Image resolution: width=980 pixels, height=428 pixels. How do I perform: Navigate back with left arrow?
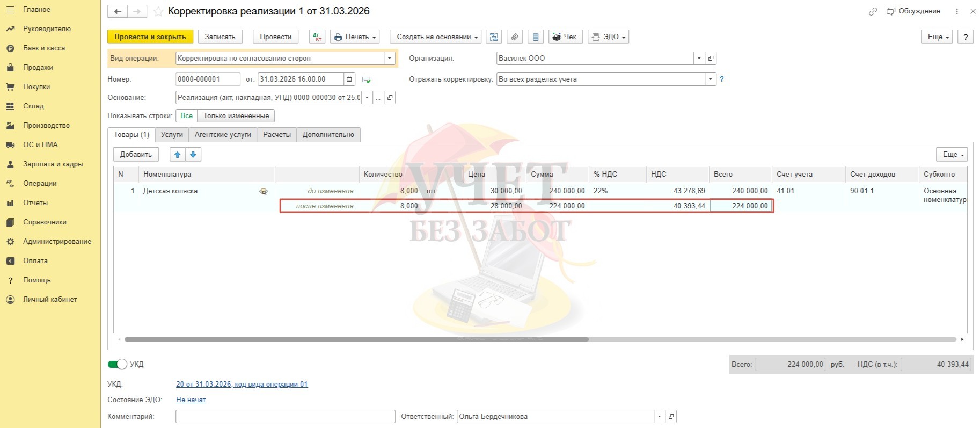pos(118,11)
